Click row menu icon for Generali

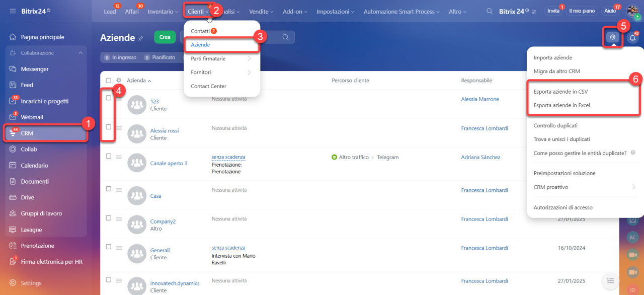(x=119, y=248)
